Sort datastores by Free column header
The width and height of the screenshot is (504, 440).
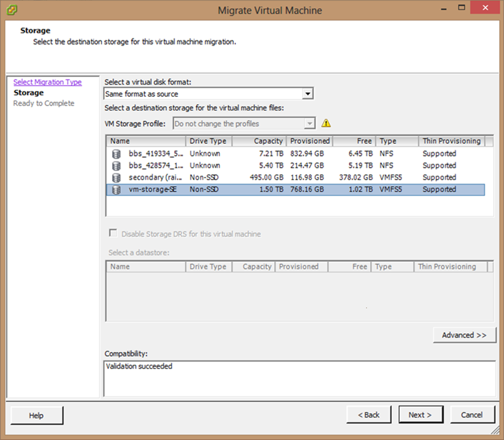354,141
